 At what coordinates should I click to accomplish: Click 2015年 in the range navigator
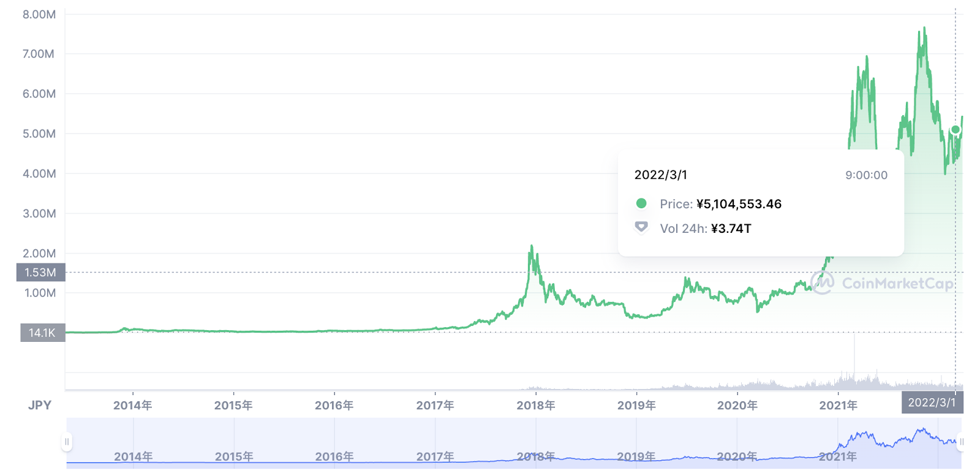point(234,456)
